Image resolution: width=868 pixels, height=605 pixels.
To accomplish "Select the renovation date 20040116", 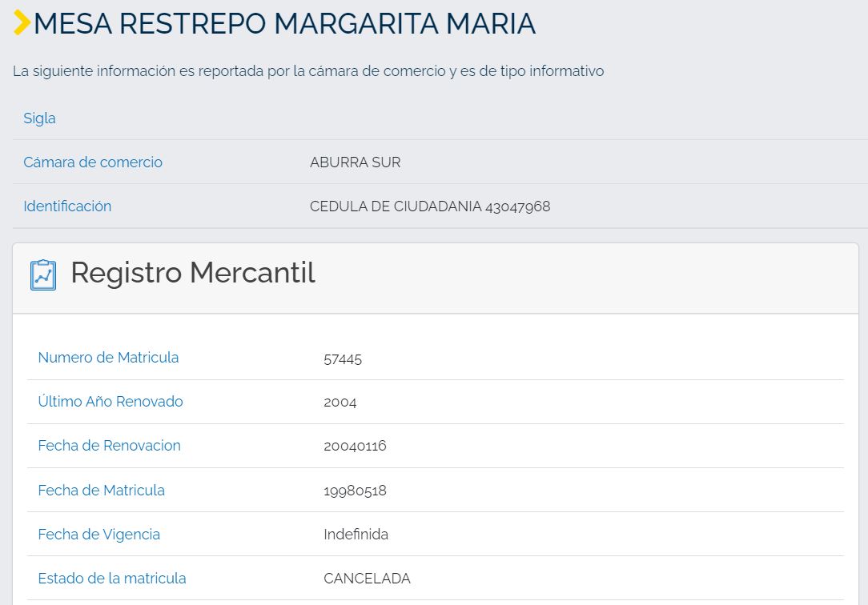I will [x=355, y=447].
